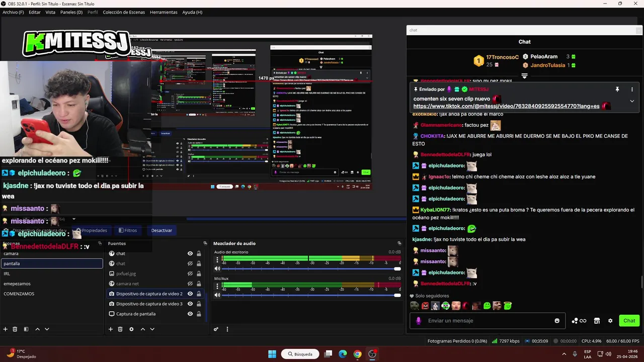Click purple icon inside chat message field

point(419,321)
